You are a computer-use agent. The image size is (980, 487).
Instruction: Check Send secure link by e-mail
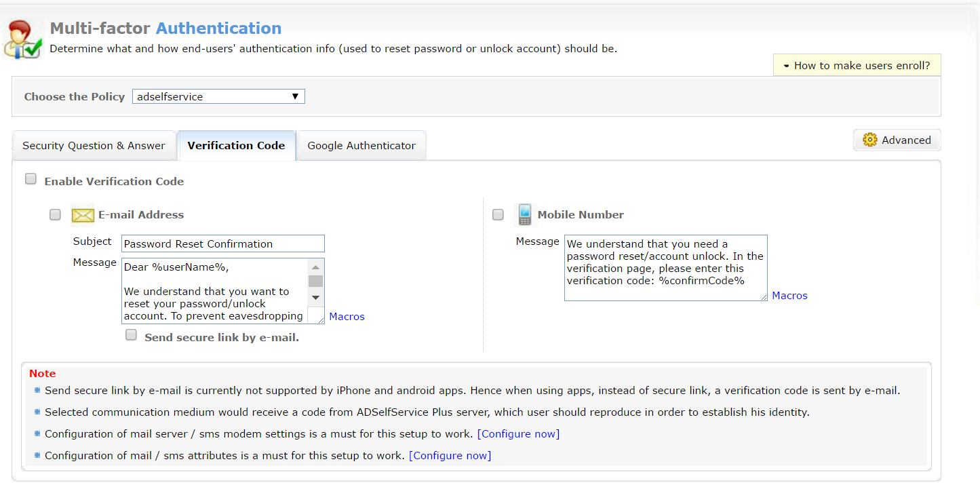pos(131,335)
